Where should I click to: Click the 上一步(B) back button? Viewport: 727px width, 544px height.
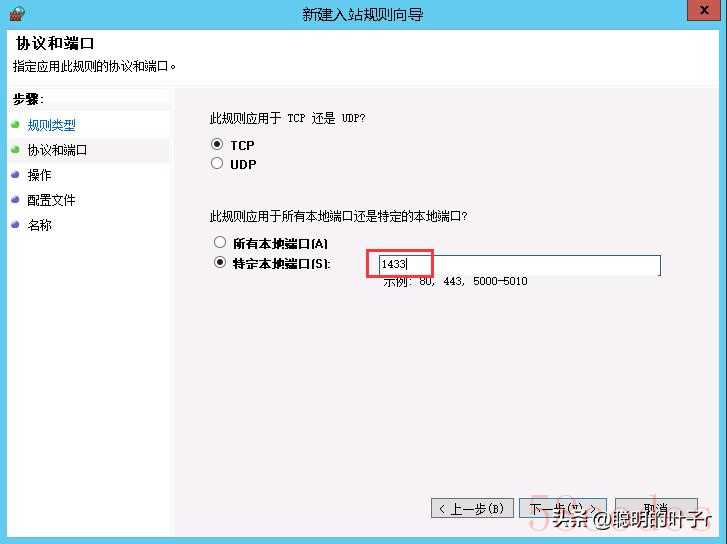point(472,508)
